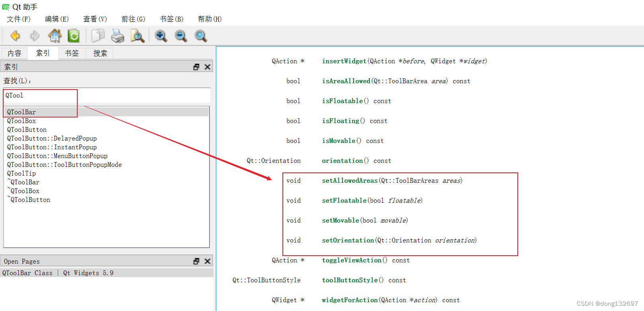Switch to the 书签 tab

point(72,53)
